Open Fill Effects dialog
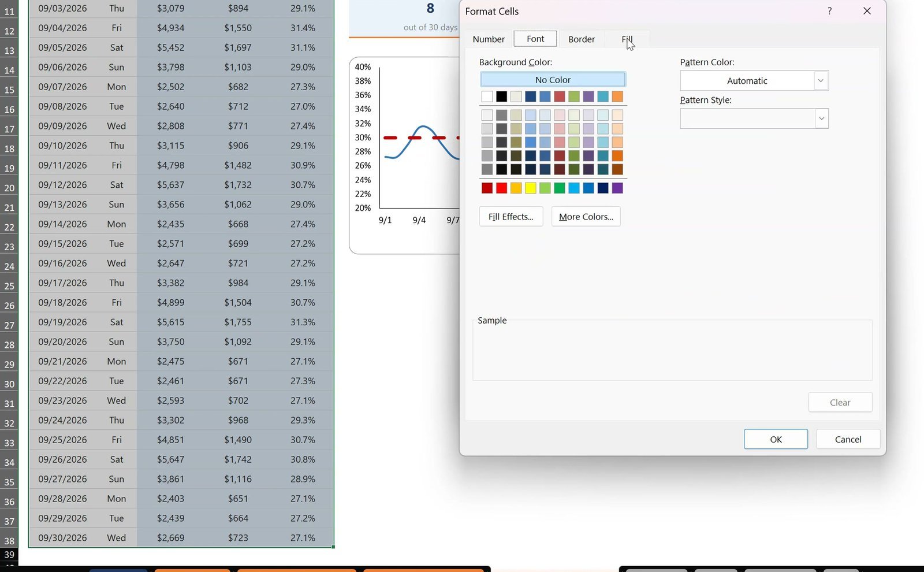Image resolution: width=924 pixels, height=572 pixels. tap(511, 217)
